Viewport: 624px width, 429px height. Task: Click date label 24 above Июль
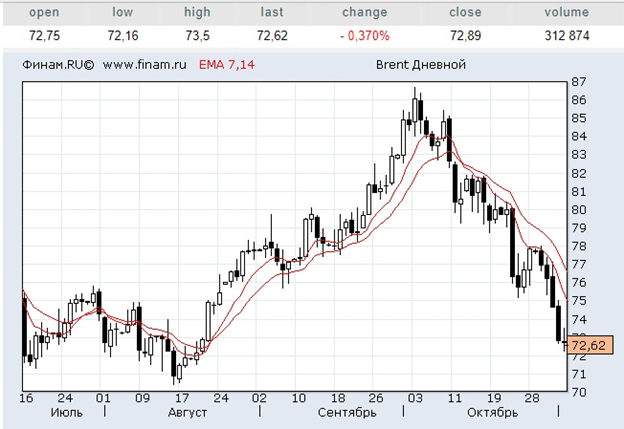click(x=65, y=398)
